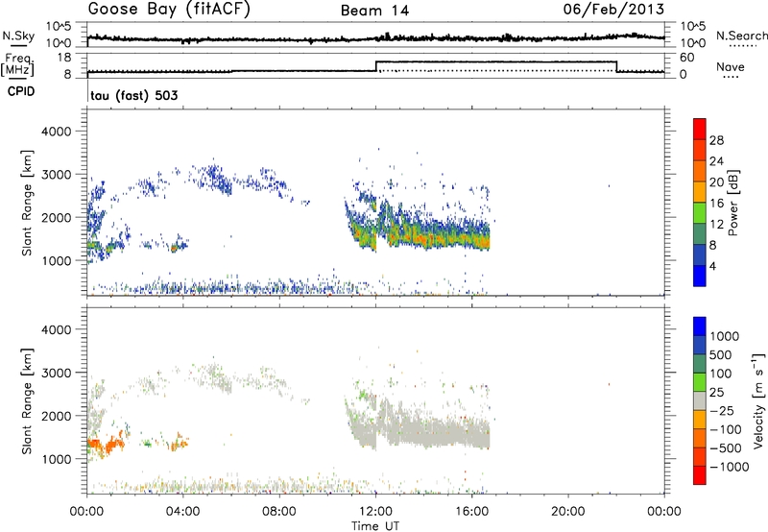
Task: Pick the red top segment of the power color bar
Action: click(x=700, y=129)
